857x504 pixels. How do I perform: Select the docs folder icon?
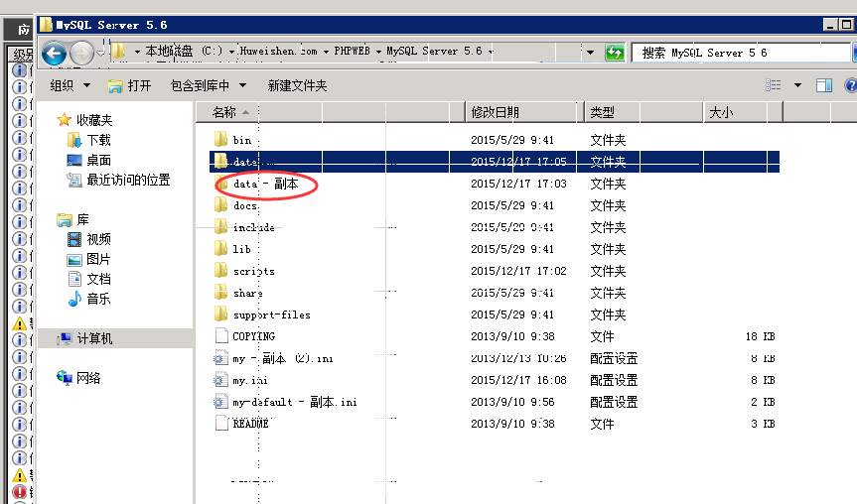220,204
